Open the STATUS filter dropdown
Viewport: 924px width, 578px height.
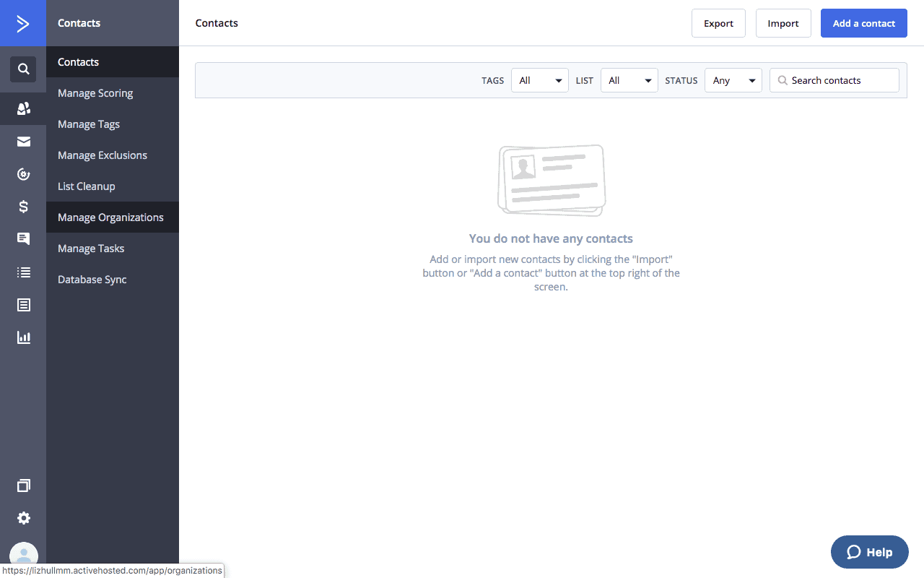click(733, 80)
